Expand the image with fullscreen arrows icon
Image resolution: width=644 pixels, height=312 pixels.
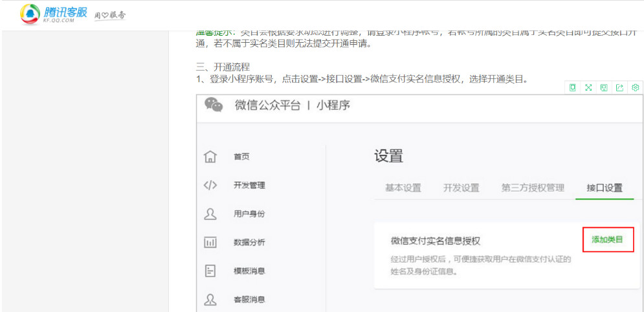pos(588,87)
